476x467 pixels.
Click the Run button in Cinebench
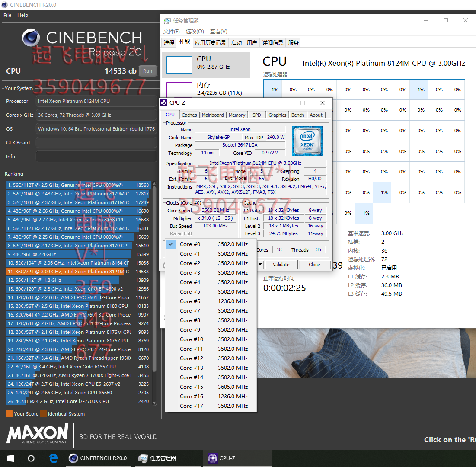[148, 71]
